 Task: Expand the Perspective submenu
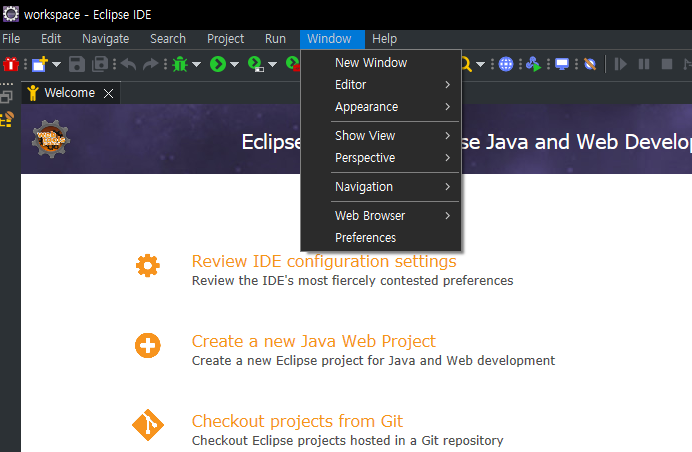(x=381, y=158)
